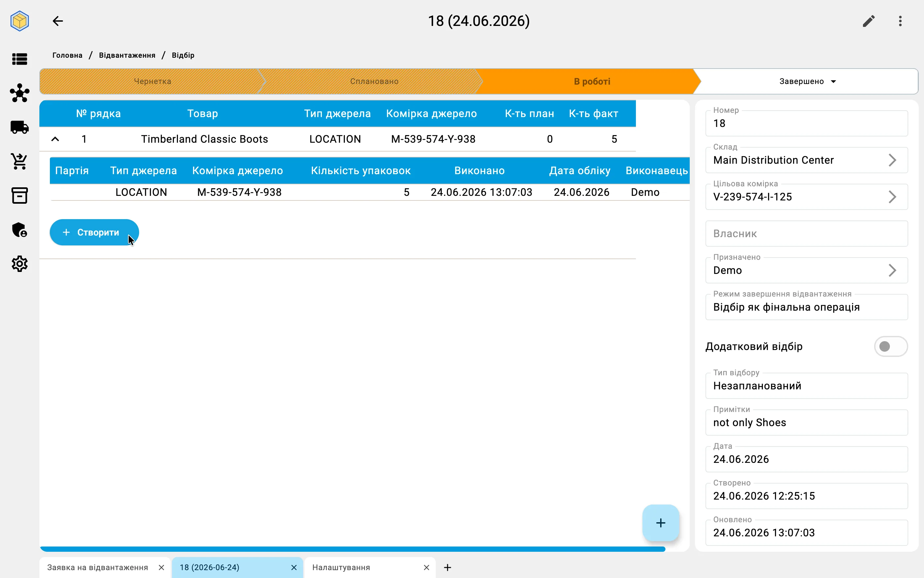Screen dimensions: 924x578
Task: Click the Створити button
Action: pyautogui.click(x=94, y=232)
